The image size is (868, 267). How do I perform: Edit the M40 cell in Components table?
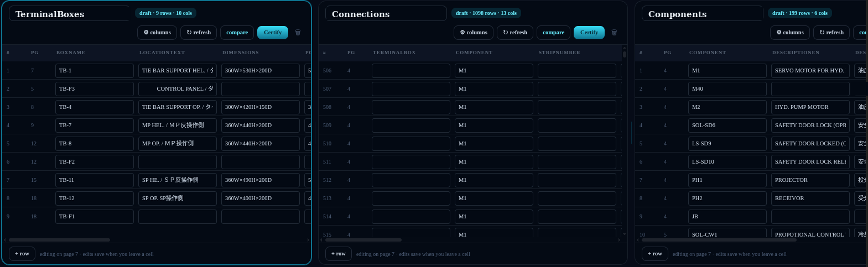coord(727,89)
